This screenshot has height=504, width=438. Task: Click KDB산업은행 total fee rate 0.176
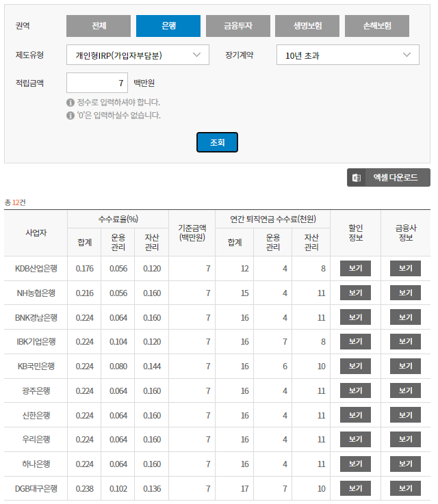click(x=85, y=268)
